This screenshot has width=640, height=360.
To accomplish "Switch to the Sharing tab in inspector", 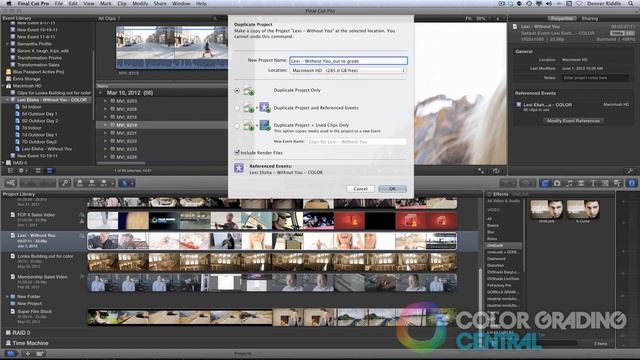I will 589,18.
